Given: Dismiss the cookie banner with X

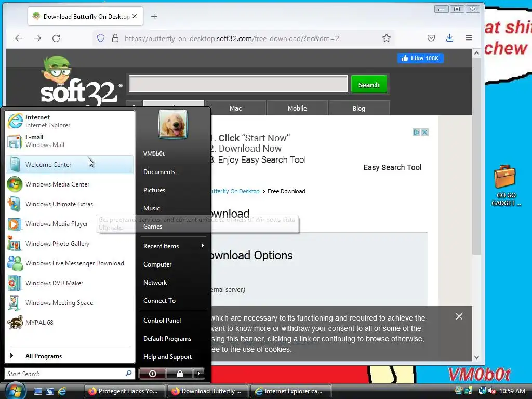Looking at the screenshot, I should coord(459,316).
